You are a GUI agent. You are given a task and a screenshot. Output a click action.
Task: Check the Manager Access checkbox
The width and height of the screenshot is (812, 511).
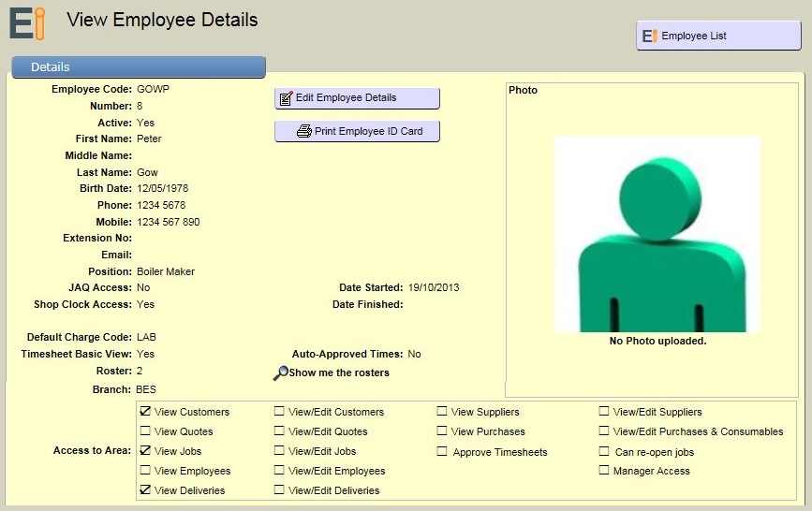tap(604, 471)
